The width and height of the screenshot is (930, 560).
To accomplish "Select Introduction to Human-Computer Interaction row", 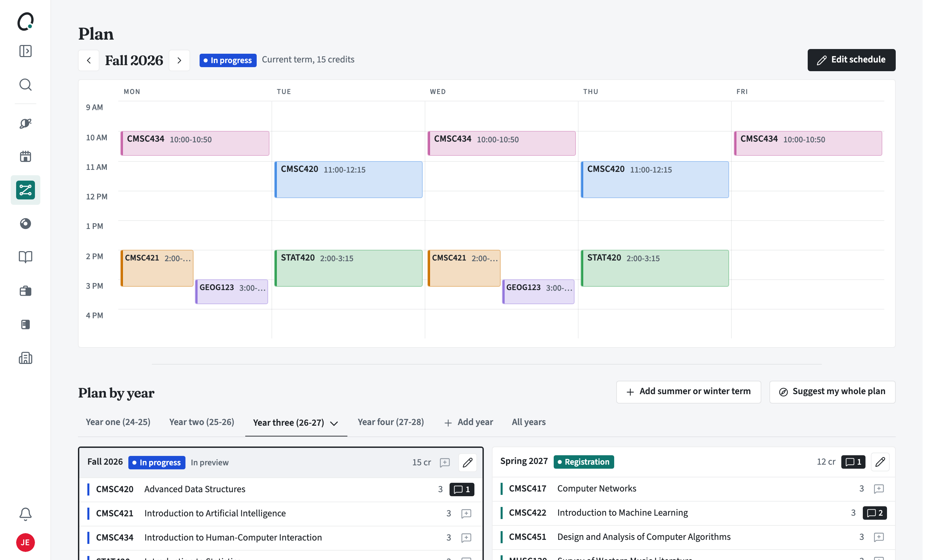I will click(x=281, y=538).
